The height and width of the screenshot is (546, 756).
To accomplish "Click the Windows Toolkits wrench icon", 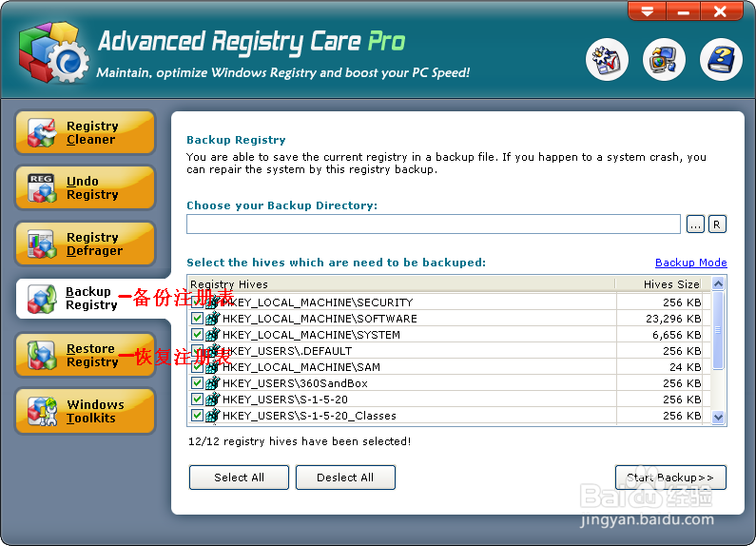I will pyautogui.click(x=42, y=412).
